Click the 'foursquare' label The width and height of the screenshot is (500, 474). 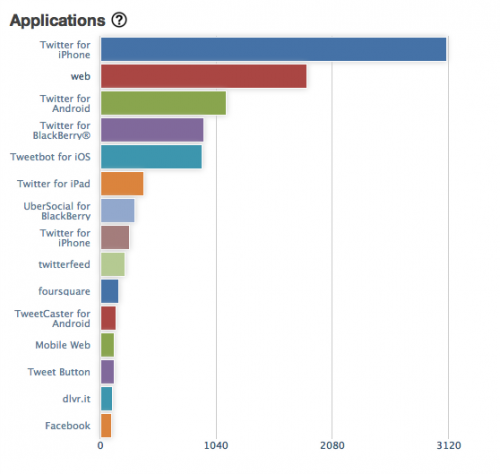64,291
